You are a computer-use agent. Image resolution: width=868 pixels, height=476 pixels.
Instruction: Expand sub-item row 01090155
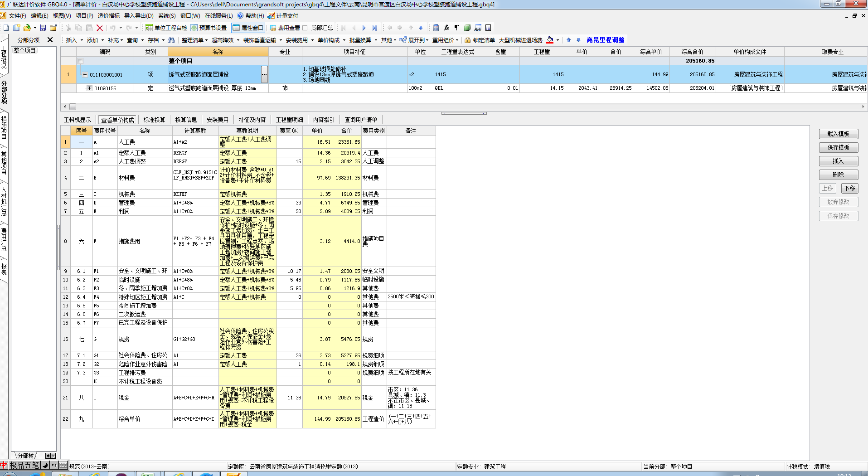point(90,88)
